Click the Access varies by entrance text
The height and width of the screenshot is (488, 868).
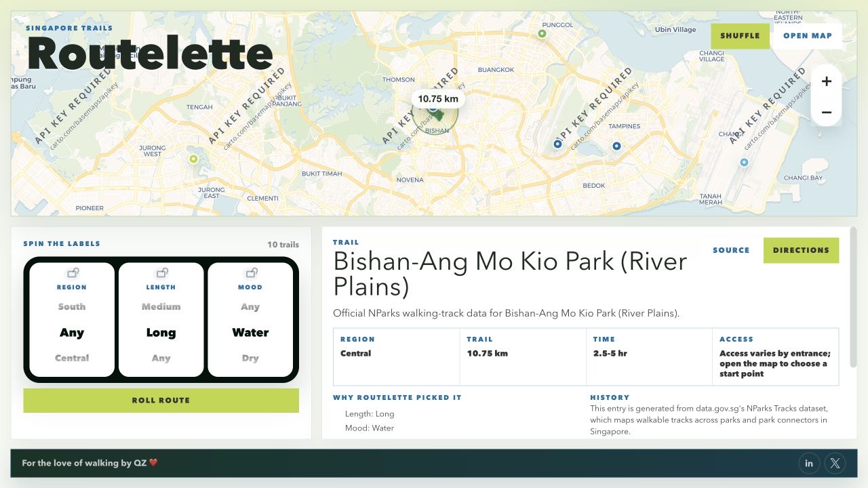tap(775, 363)
